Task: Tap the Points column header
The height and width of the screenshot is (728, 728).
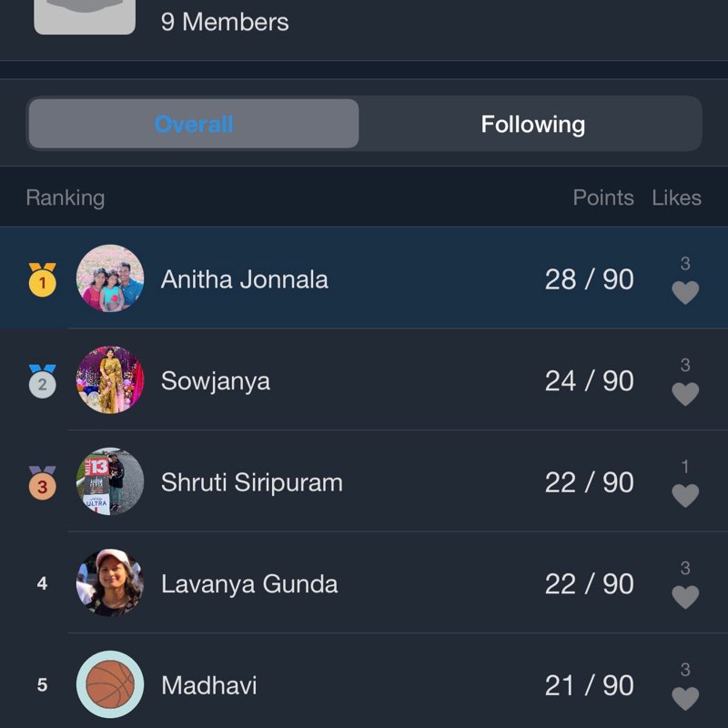Action: pyautogui.click(x=603, y=197)
